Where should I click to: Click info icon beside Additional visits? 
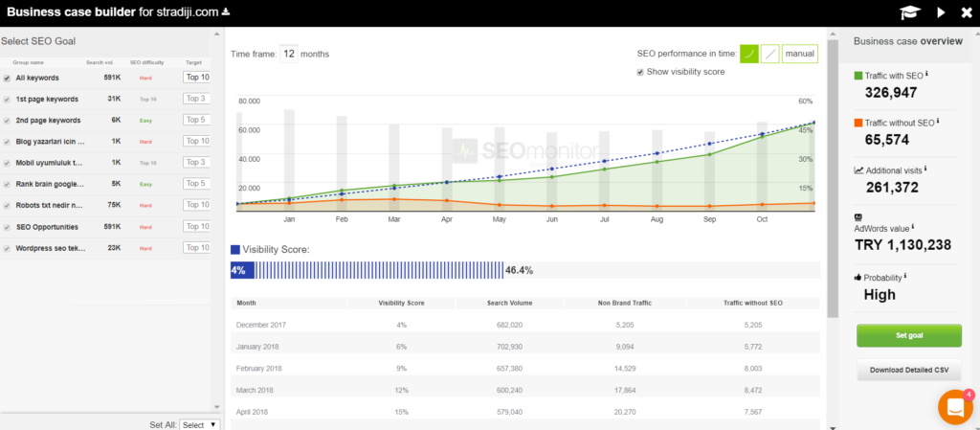925,169
